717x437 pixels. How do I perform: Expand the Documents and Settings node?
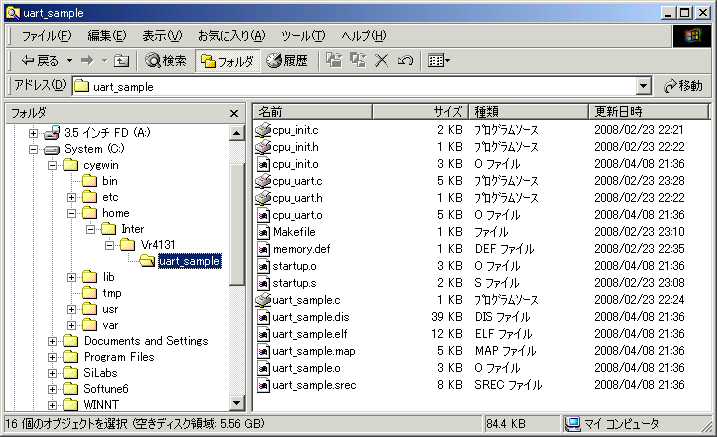pos(53,341)
